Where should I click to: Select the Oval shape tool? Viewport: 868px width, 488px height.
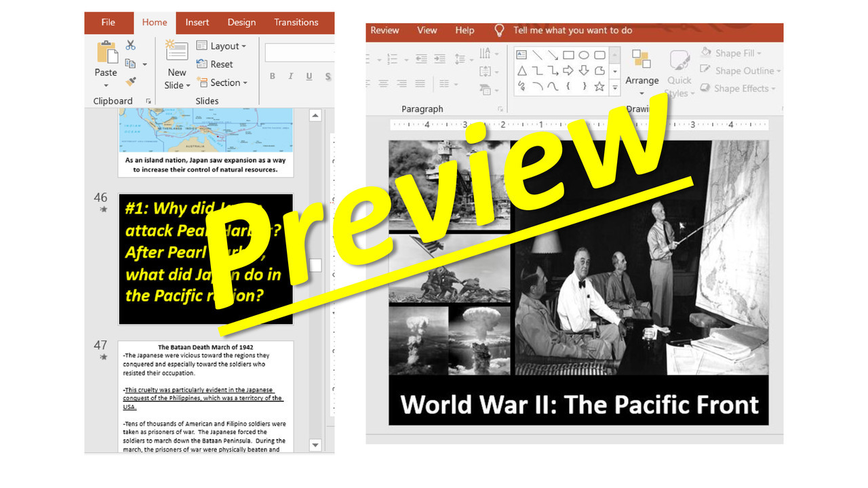(584, 55)
